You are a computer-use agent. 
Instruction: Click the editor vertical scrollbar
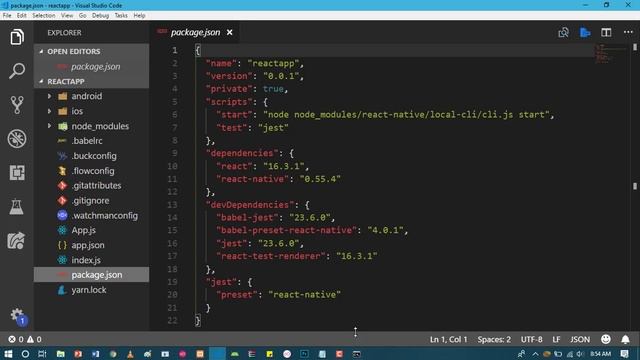pyautogui.click(x=635, y=186)
